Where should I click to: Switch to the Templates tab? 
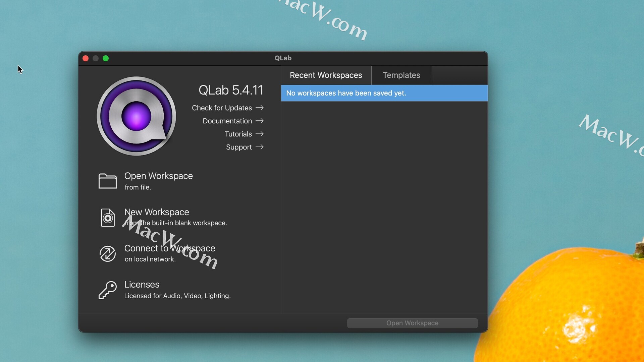pyautogui.click(x=401, y=75)
